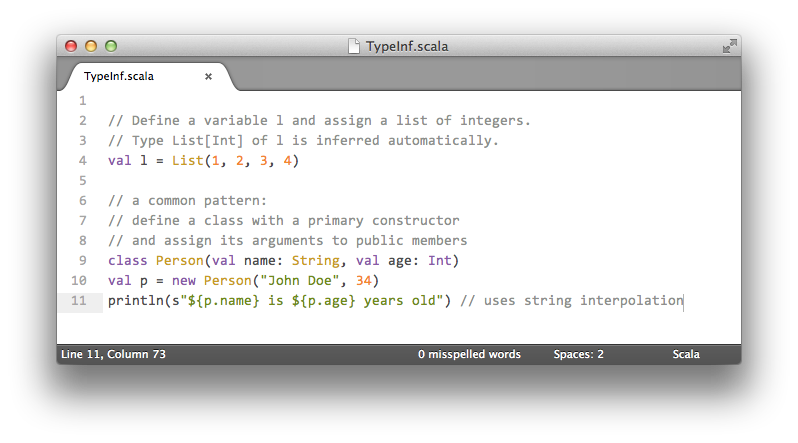Screen dimensions: 798x443
Task: Click the document icon in title bar
Action: coord(353,46)
